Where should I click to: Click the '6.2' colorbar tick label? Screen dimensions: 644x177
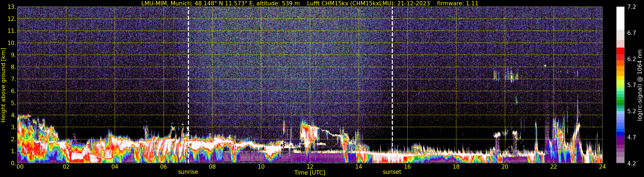(632, 59)
